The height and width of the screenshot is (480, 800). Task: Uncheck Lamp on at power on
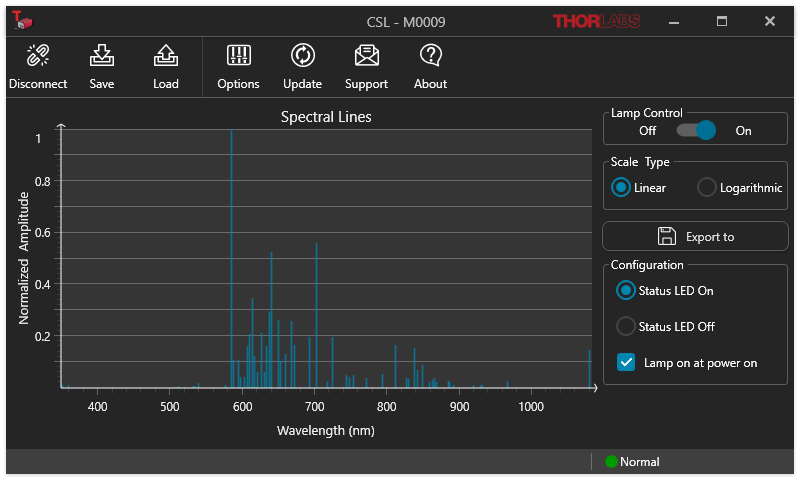[x=627, y=363]
